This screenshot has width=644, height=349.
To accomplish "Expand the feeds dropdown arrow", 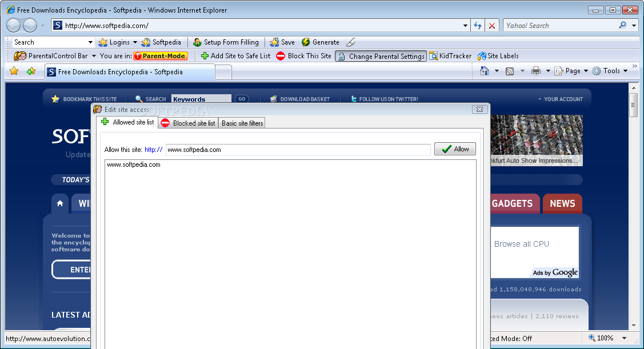I will (x=522, y=71).
